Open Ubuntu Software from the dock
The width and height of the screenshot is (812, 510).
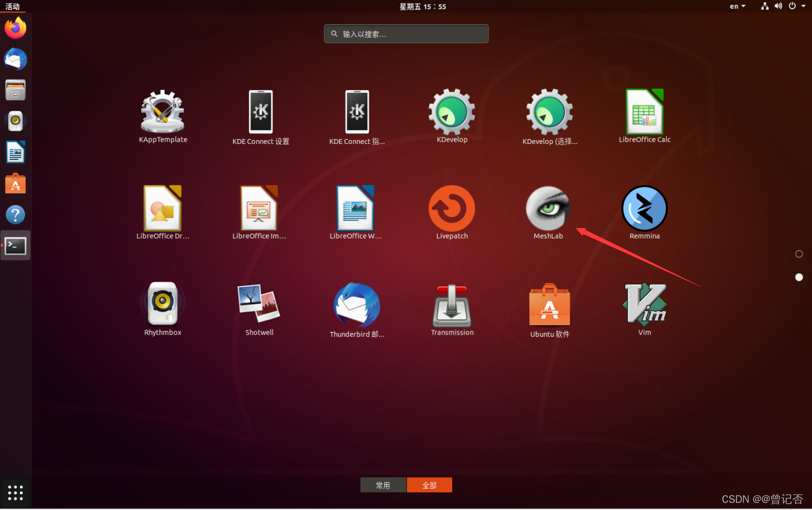(15, 184)
